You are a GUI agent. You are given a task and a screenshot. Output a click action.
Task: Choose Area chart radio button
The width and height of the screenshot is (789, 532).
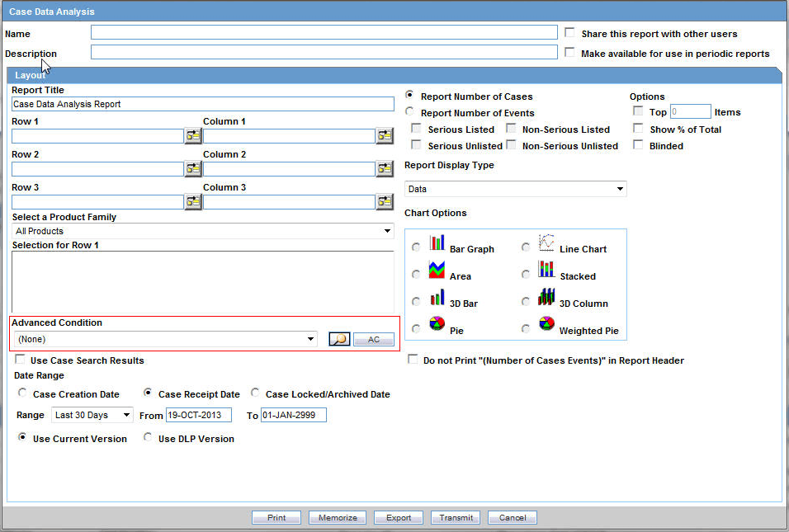click(x=416, y=275)
